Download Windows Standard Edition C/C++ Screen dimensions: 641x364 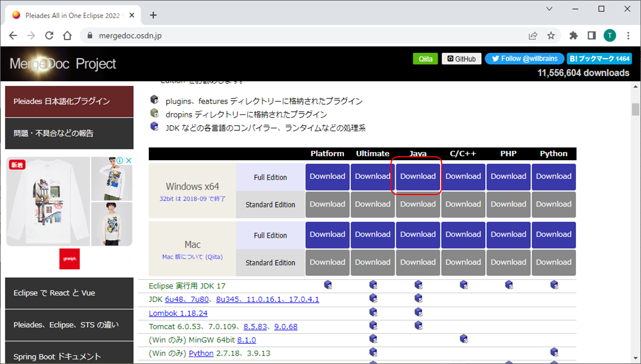[463, 204]
